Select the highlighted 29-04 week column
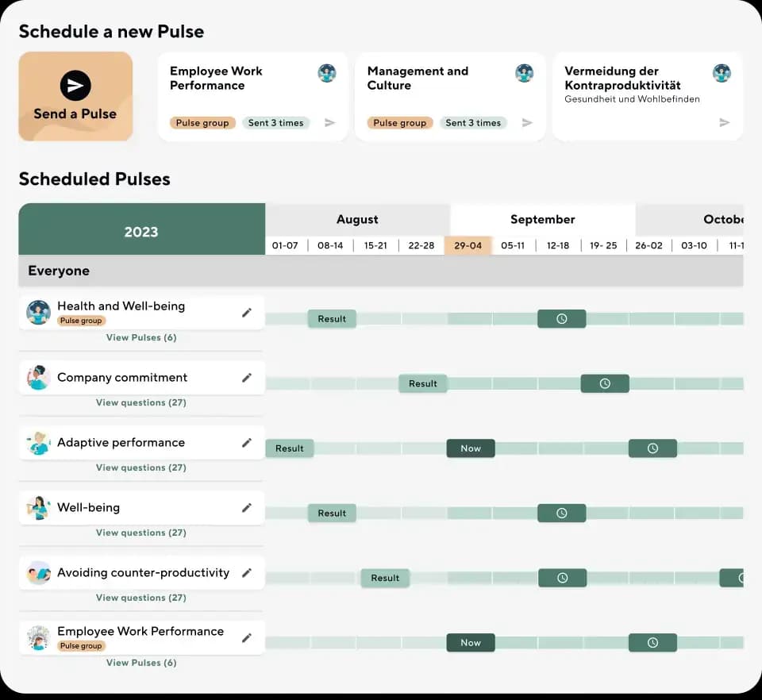Image resolution: width=762 pixels, height=700 pixels. (468, 245)
